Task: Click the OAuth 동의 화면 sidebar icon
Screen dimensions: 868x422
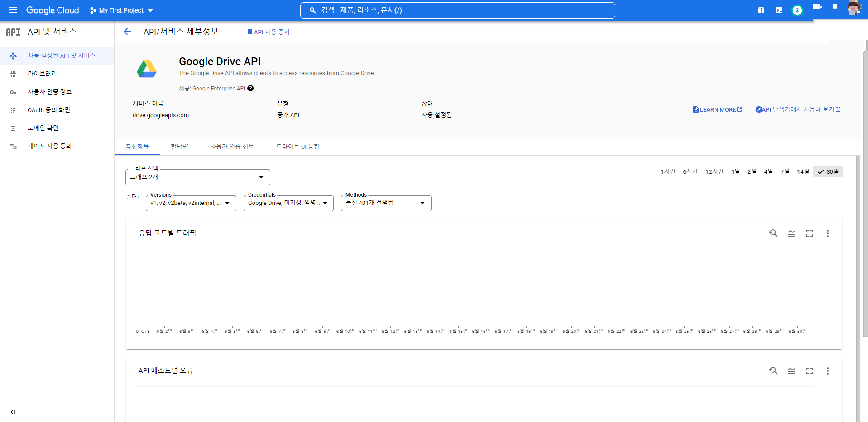Action: pyautogui.click(x=13, y=110)
